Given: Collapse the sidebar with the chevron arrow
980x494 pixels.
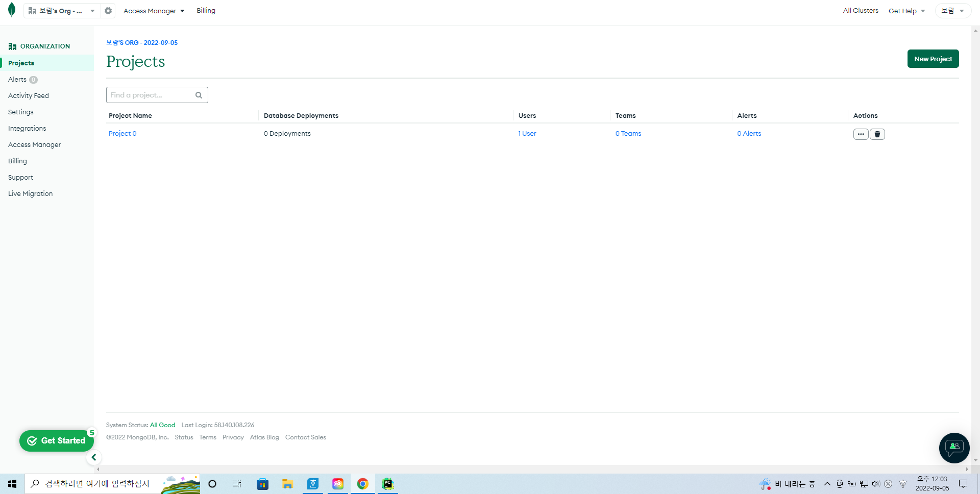Looking at the screenshot, I should tap(94, 457).
